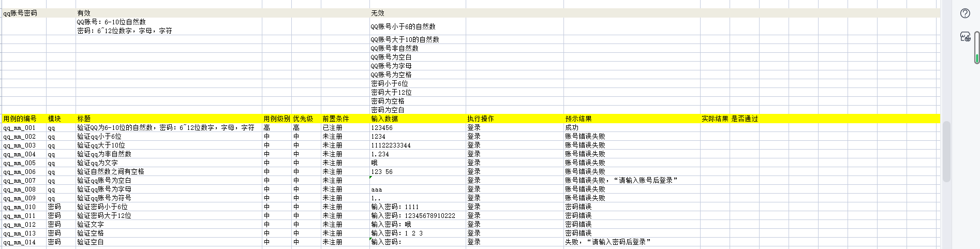Select the 'qq账号密码' cell
The width and height of the screenshot is (980, 249).
(24, 13)
